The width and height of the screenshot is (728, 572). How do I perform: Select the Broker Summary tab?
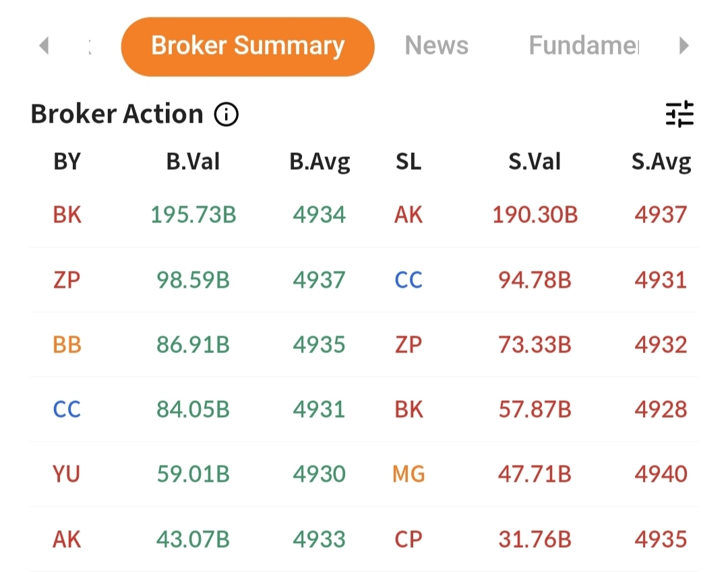point(247,45)
